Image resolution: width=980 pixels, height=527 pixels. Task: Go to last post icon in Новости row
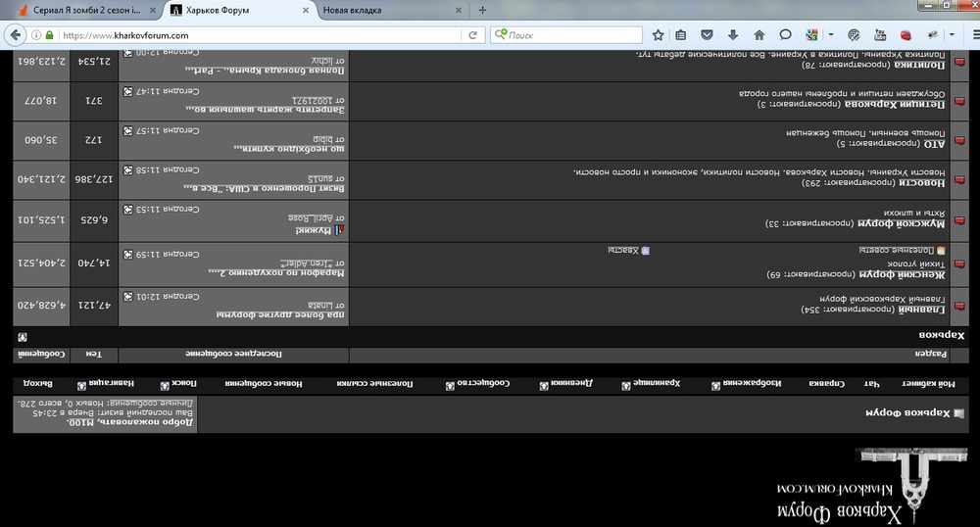click(127, 169)
